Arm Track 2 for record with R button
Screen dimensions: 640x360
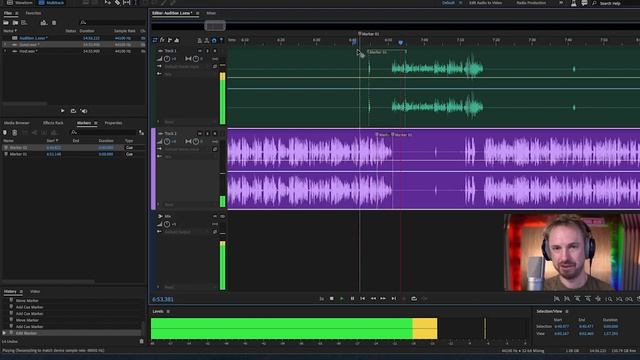click(215, 133)
